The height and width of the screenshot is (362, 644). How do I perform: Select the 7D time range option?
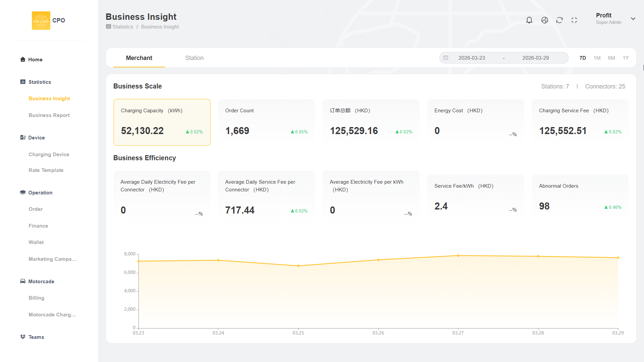(x=582, y=58)
